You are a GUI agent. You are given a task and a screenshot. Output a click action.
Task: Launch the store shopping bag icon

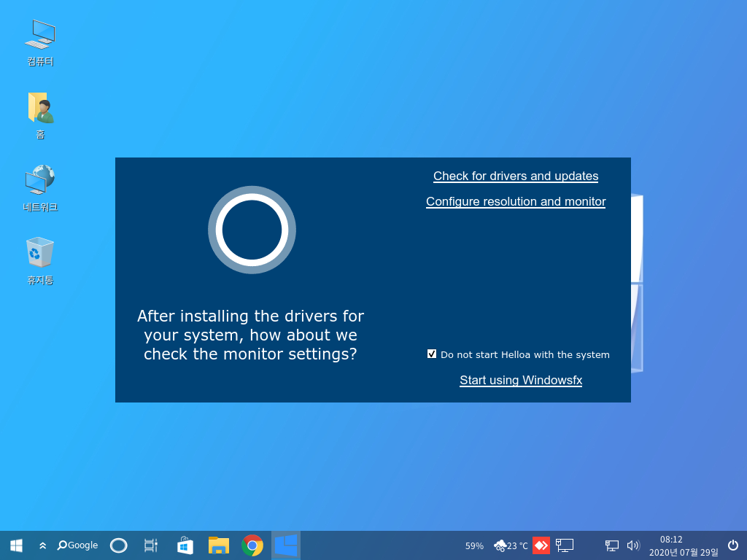coord(185,545)
